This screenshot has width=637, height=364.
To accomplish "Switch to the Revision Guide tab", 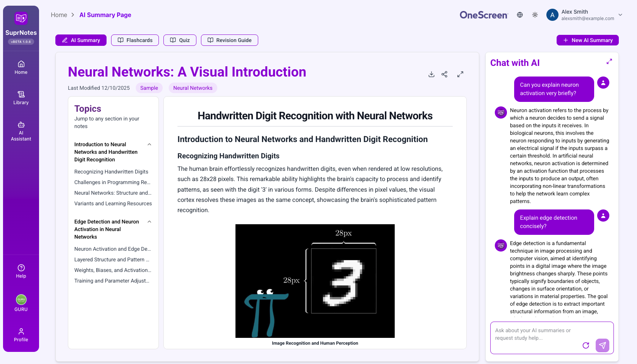I will pos(229,40).
